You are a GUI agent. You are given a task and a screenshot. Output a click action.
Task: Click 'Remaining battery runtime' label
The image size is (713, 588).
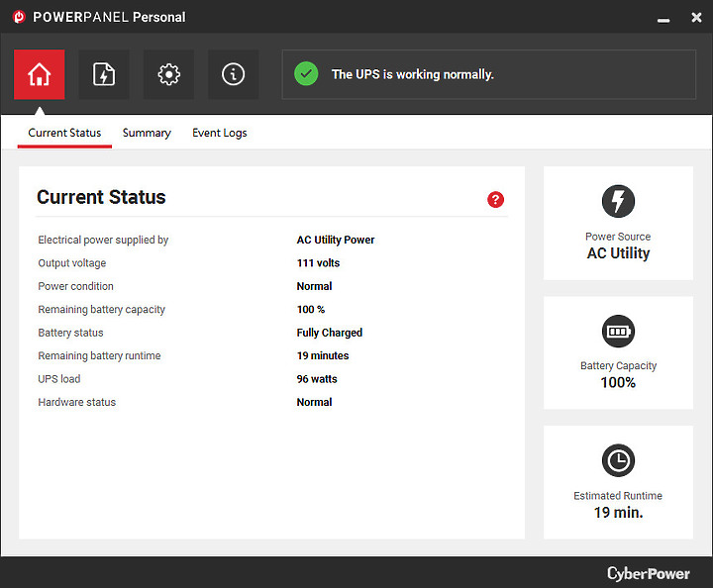pyautogui.click(x=99, y=355)
